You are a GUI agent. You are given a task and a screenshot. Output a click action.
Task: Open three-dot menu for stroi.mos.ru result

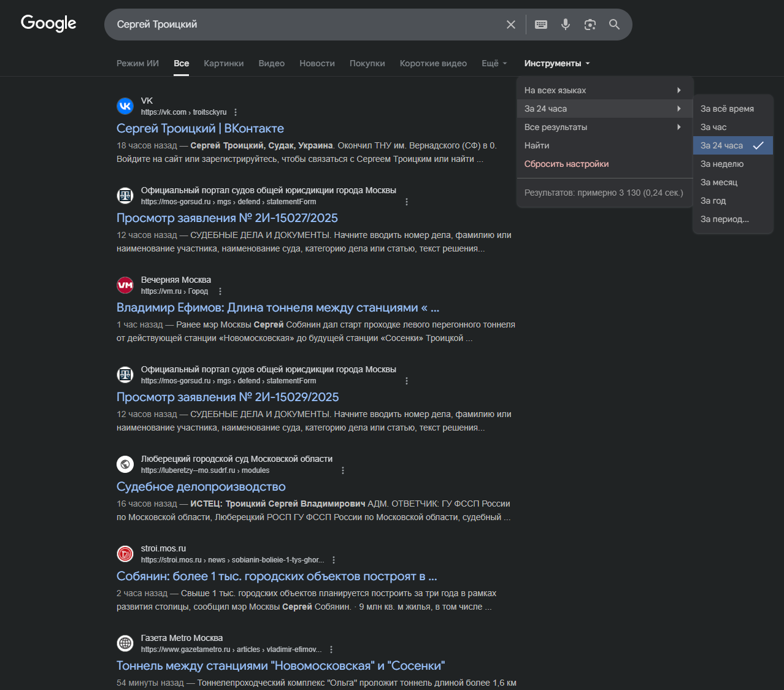tap(334, 560)
